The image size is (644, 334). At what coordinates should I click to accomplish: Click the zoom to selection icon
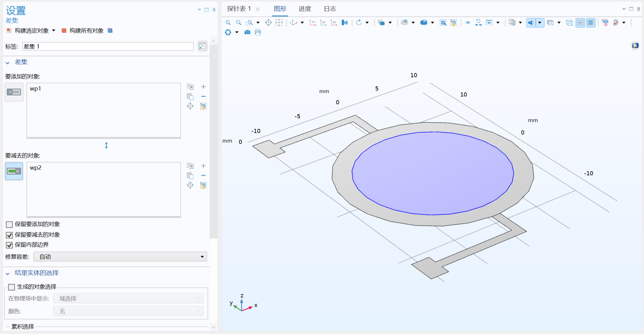pyautogui.click(x=268, y=22)
